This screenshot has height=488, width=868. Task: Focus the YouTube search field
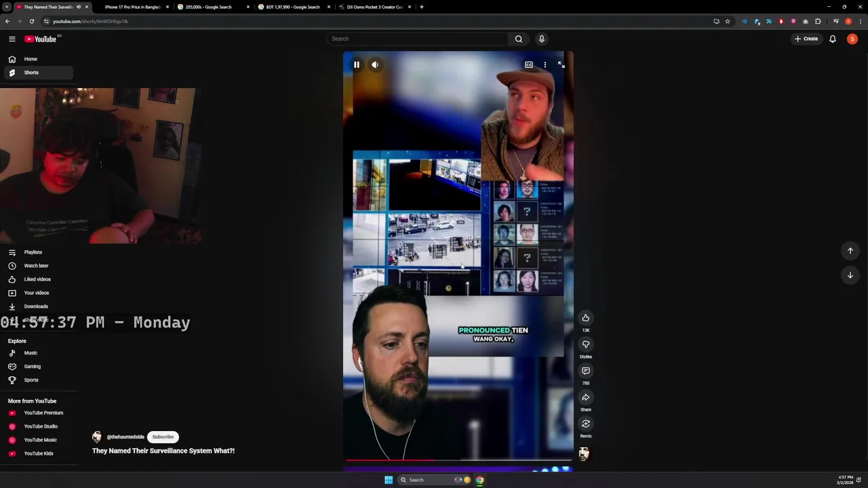pos(417,39)
